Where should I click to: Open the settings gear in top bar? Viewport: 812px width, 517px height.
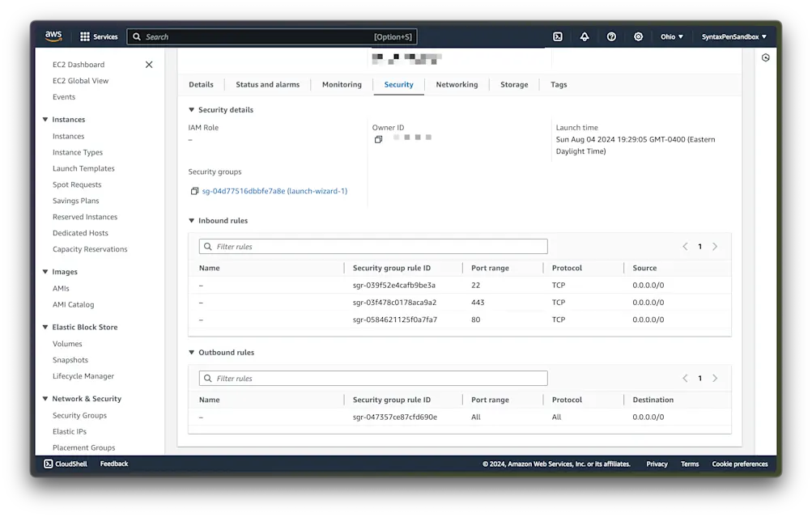(x=639, y=36)
